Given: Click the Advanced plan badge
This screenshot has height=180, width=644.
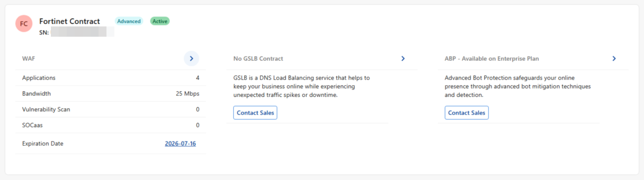Looking at the screenshot, I should tap(129, 21).
